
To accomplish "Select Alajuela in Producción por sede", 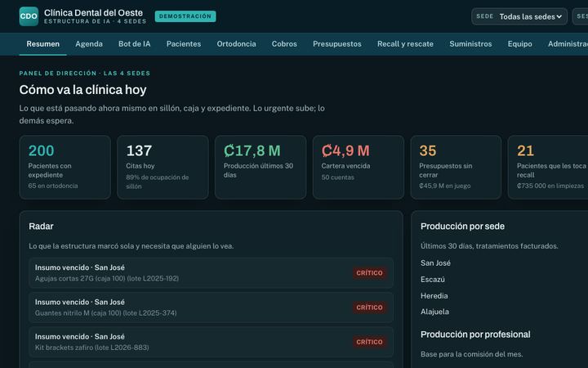I will (x=434, y=312).
